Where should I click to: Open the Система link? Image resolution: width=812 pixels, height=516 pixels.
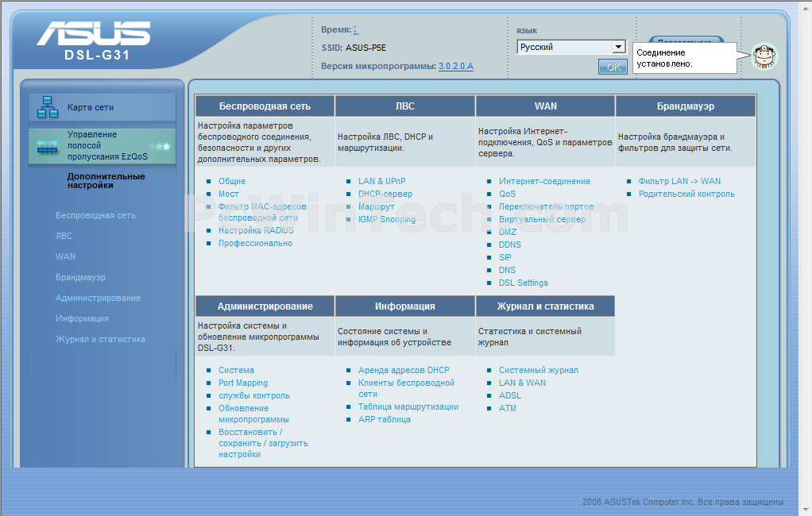[236, 370]
